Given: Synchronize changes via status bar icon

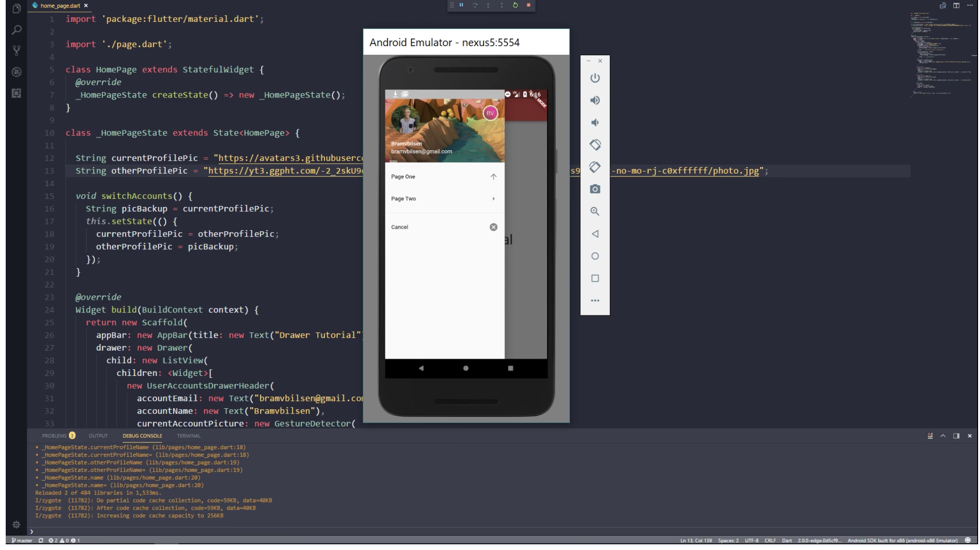Looking at the screenshot, I should coord(41,540).
